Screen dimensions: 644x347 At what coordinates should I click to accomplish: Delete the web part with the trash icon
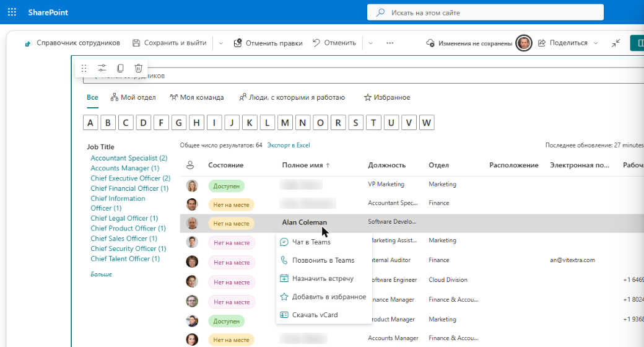[139, 68]
